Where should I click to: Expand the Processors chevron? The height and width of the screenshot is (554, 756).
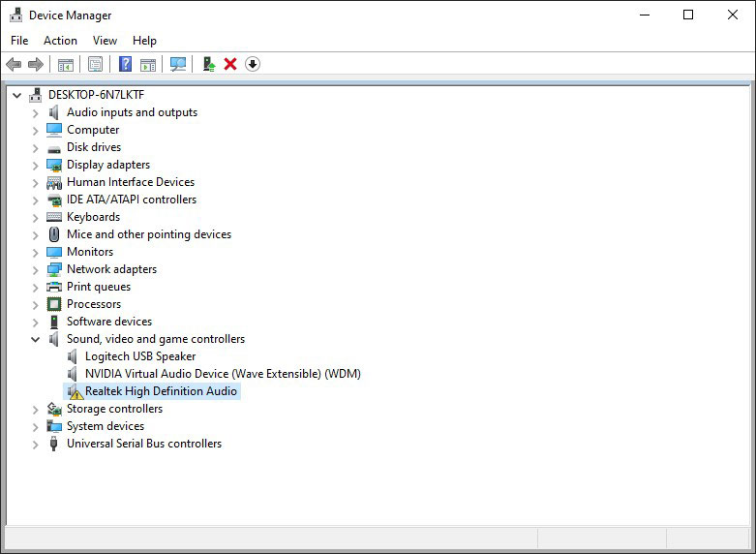[35, 304]
